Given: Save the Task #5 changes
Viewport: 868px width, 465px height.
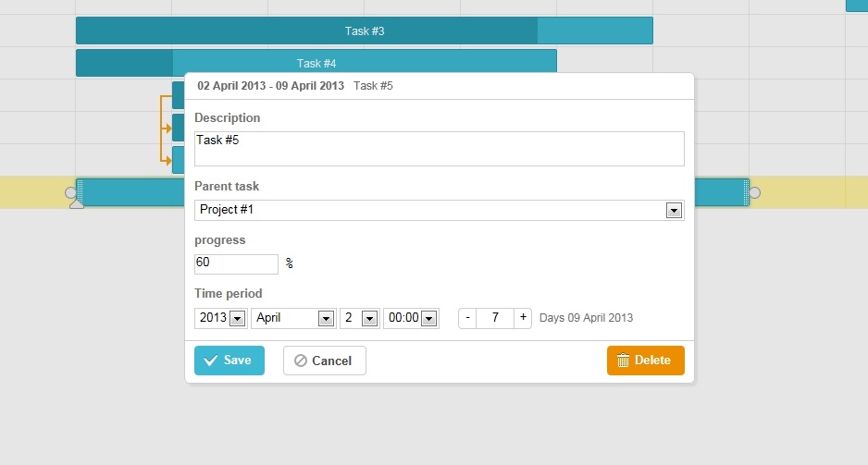Looking at the screenshot, I should pos(229,361).
